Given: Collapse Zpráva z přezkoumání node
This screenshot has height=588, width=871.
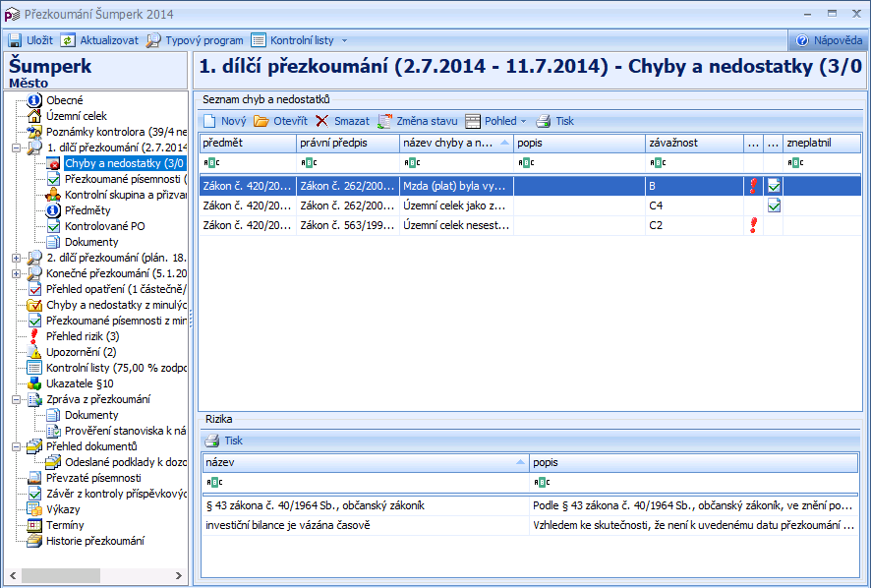Looking at the screenshot, I should pos(16,399).
